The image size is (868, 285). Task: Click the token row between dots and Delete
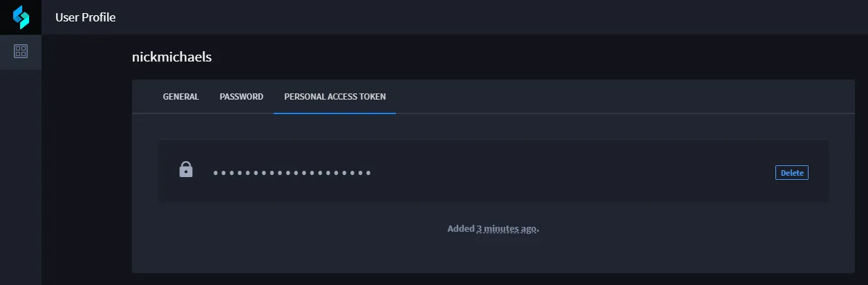(x=574, y=173)
